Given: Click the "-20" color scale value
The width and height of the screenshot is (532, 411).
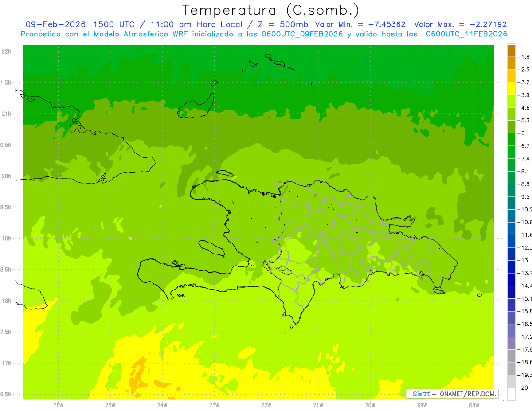Looking at the screenshot, I should [x=522, y=388].
